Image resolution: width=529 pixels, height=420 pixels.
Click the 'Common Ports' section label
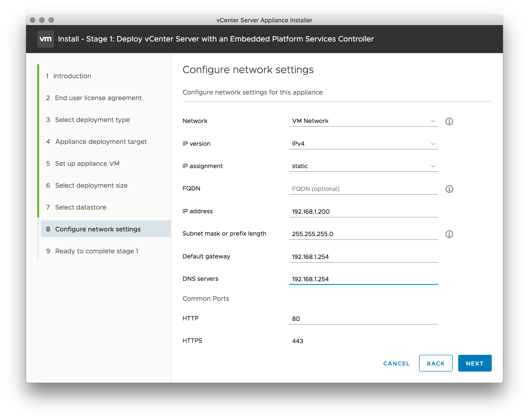(x=206, y=298)
